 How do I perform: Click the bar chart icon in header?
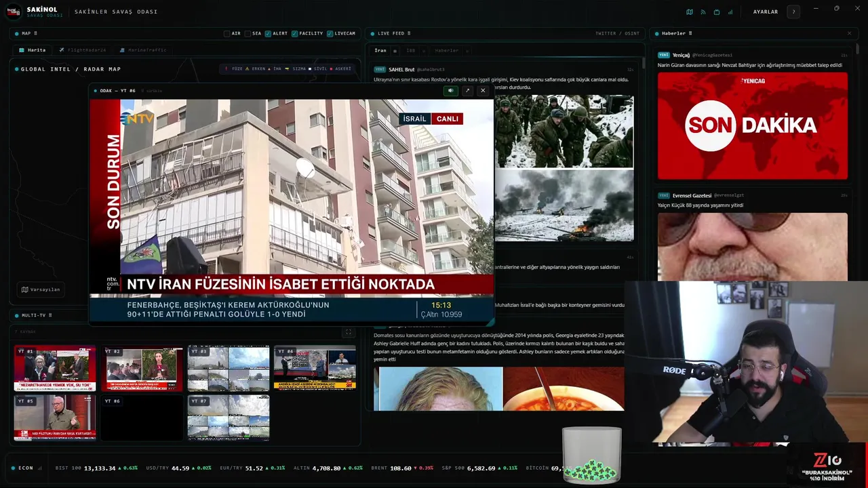(730, 12)
